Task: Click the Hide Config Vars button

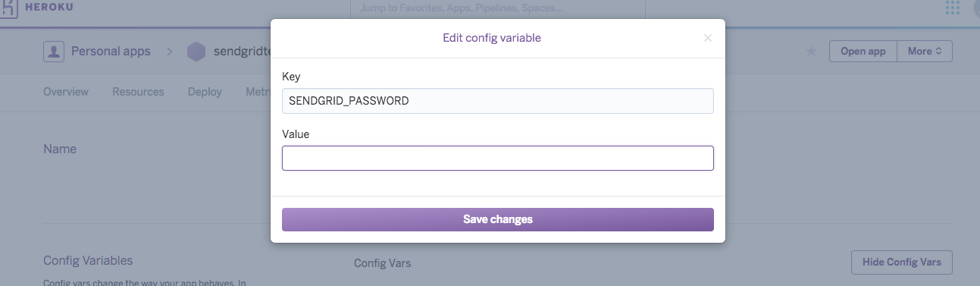Action: tap(902, 262)
